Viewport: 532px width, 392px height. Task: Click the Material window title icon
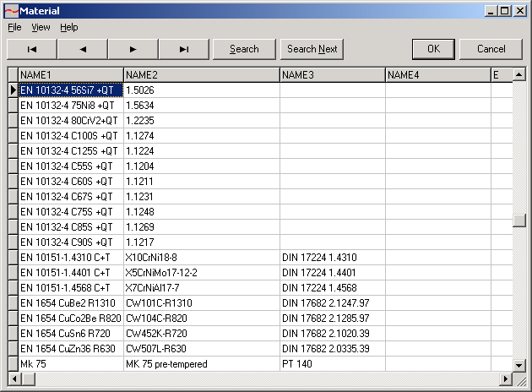pyautogui.click(x=11, y=10)
